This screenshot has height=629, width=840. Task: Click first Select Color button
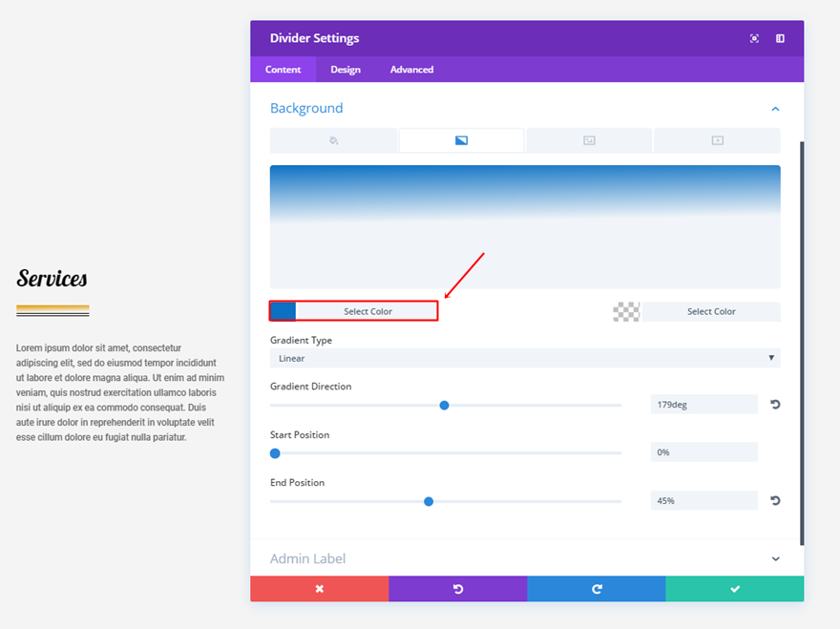367,311
